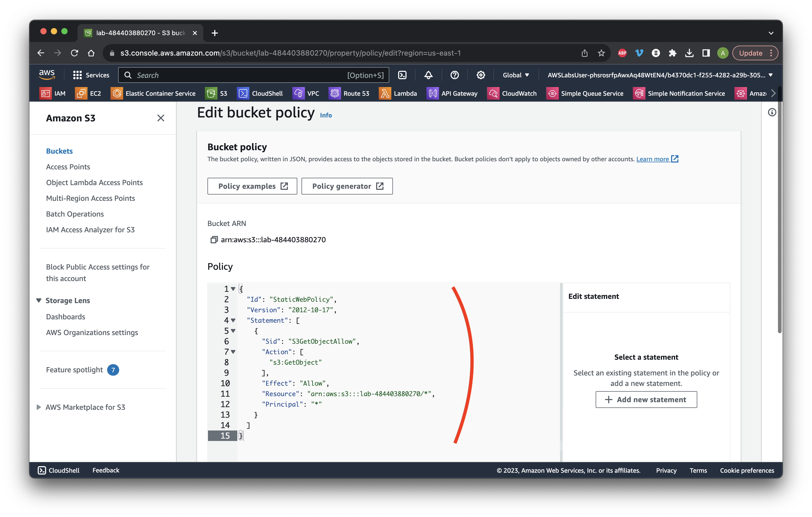The height and width of the screenshot is (517, 812).
Task: Click in the AWS Search field
Action: tap(254, 75)
